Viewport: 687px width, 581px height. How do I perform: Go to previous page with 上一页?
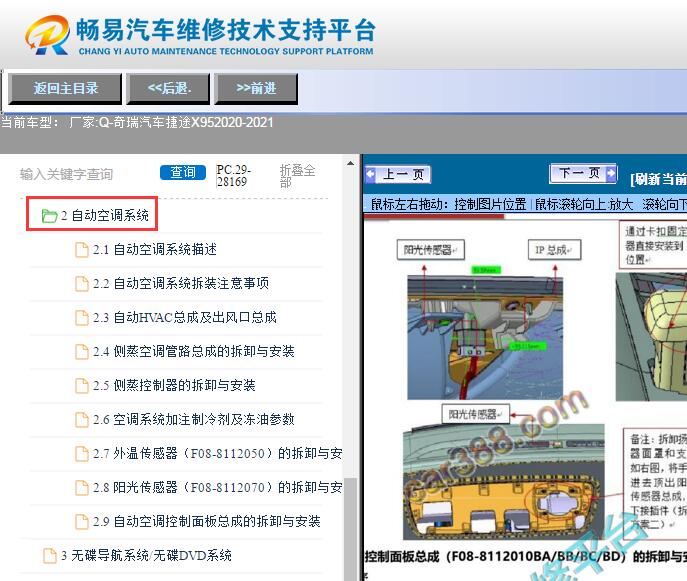pyautogui.click(x=398, y=174)
